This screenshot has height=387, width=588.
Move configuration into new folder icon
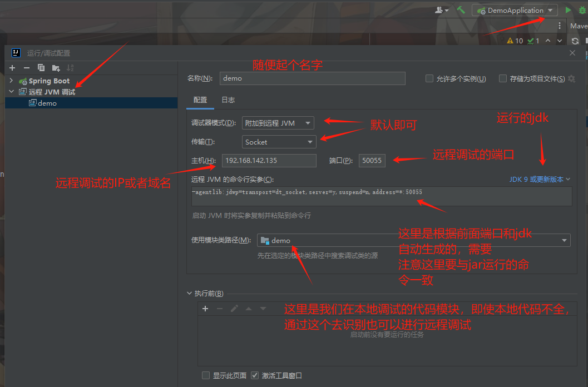coord(56,68)
